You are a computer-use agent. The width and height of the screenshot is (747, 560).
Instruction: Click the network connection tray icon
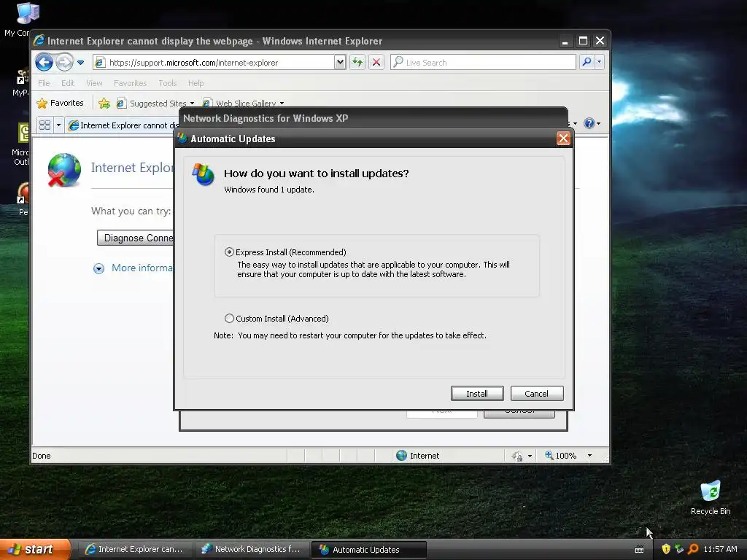click(x=679, y=549)
